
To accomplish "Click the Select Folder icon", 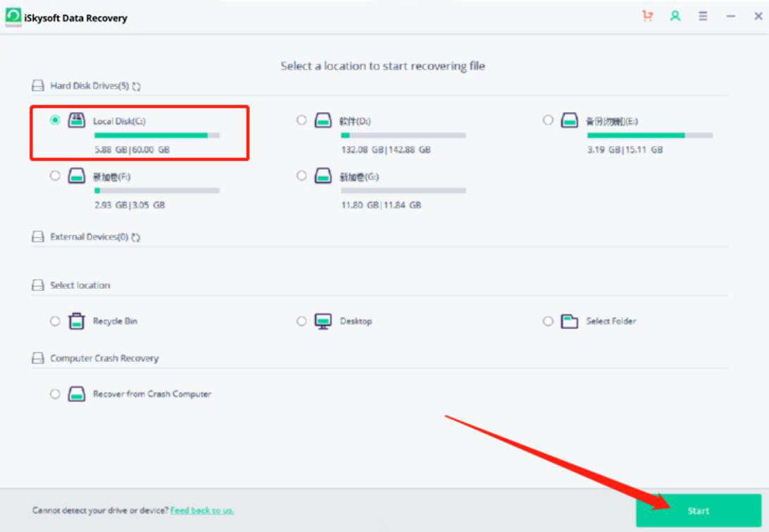I will tap(570, 321).
